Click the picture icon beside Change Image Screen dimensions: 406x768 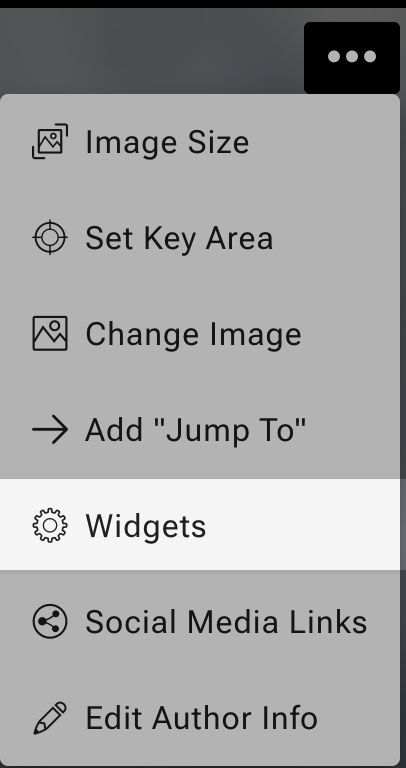tap(50, 333)
